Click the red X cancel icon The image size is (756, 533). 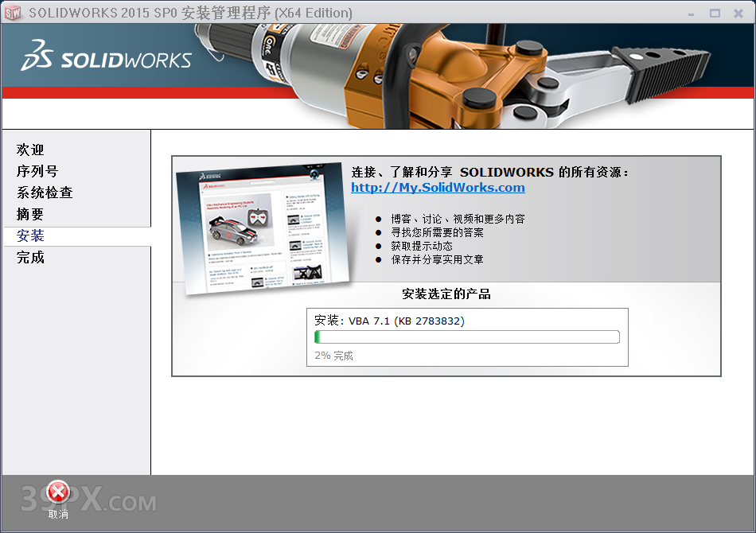point(57,491)
